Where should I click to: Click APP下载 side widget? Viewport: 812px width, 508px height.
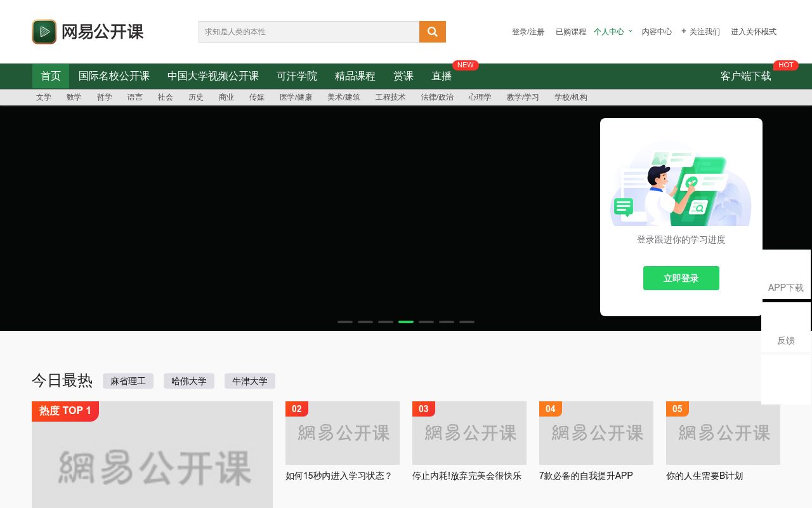click(x=786, y=274)
